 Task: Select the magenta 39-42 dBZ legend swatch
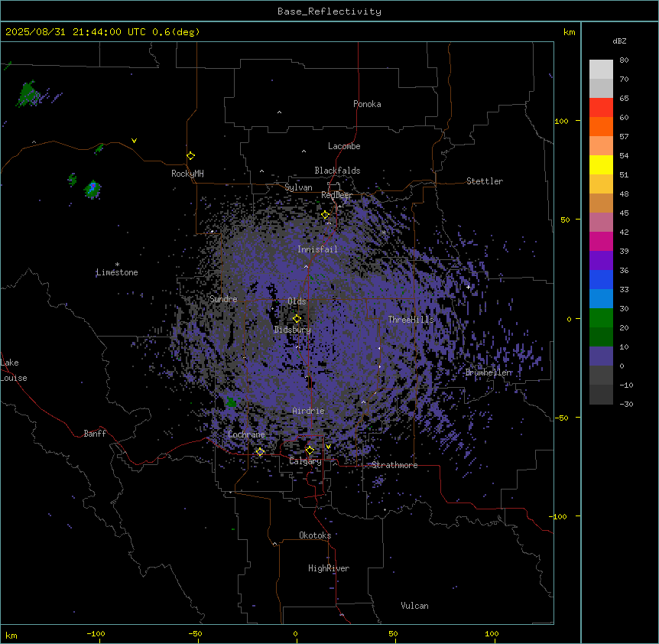[x=601, y=241]
